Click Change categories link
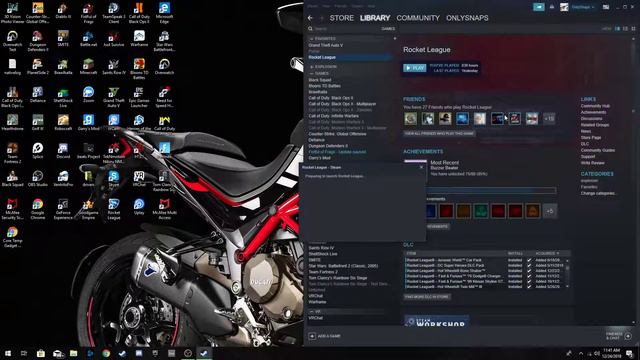Viewport: 640px width, 360px height. 598,193
